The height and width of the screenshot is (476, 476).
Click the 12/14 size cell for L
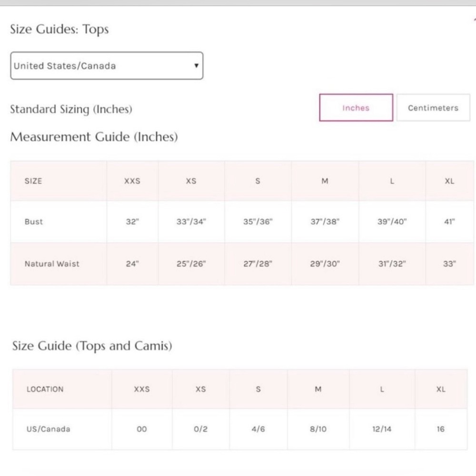tap(382, 429)
